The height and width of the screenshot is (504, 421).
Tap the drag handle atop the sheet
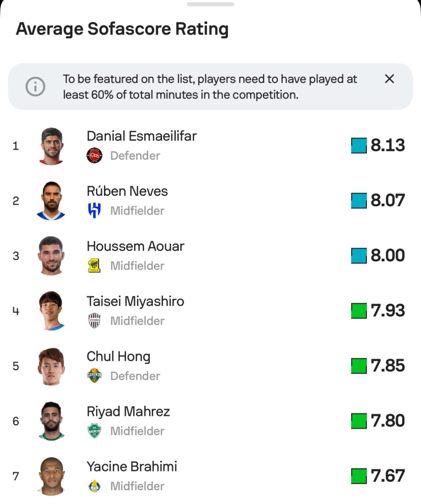(210, 4)
